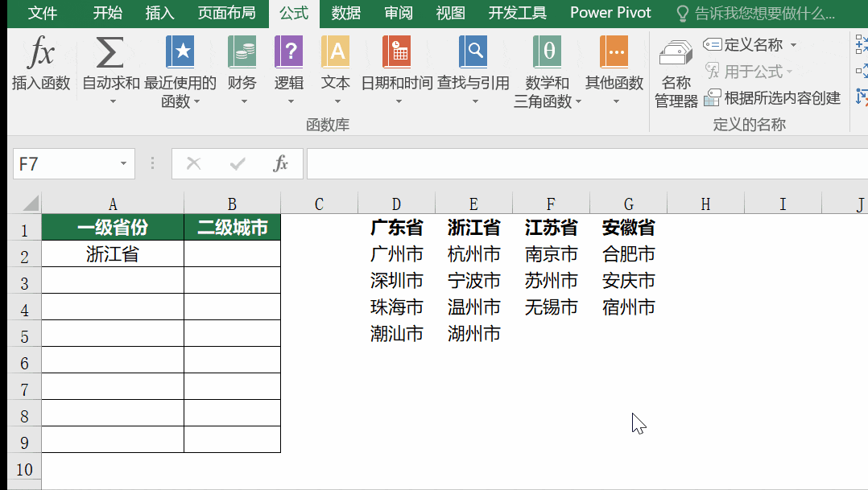The height and width of the screenshot is (490, 868).
Task: Expand the More Functions (其他函数) dropdown arrow
Action: 616,101
